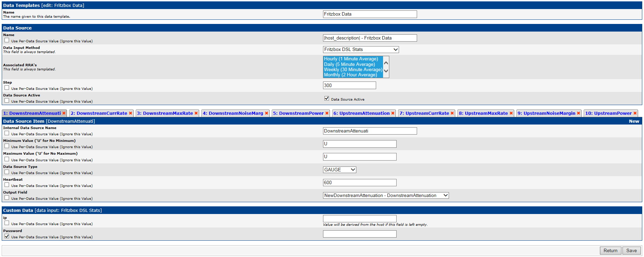This screenshot has width=644, height=257.
Task: Click the Return button
Action: click(x=611, y=251)
